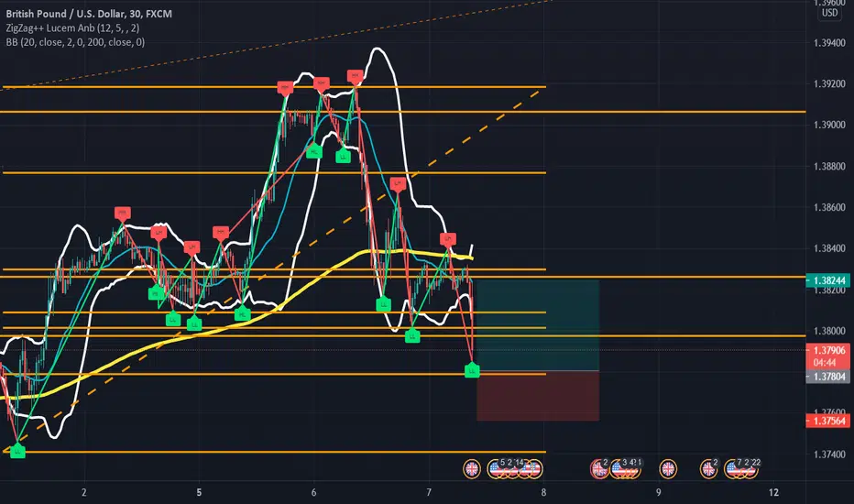Screen dimensions: 854x504
Task: Open the UK flag event badged 2 after 8
Action: (599, 468)
